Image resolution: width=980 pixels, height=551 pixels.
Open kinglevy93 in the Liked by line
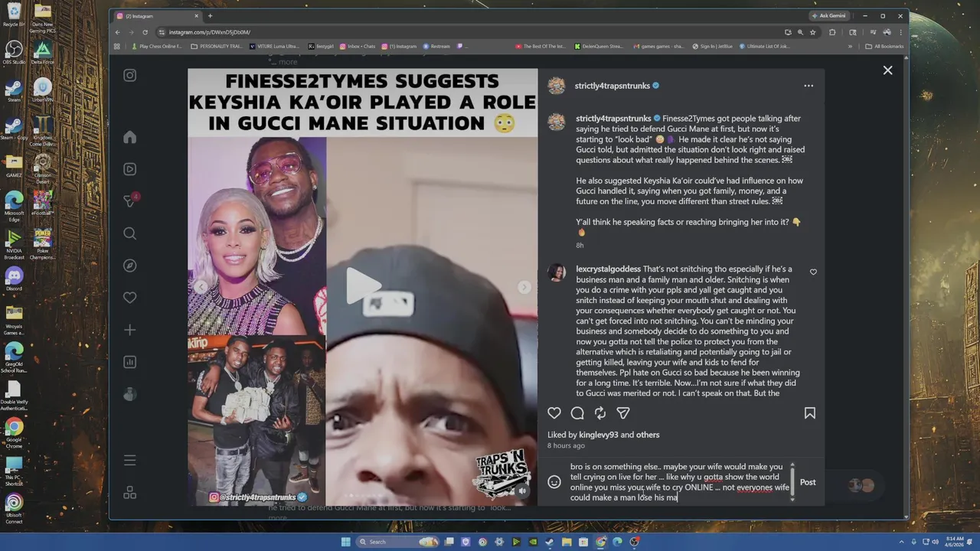point(599,435)
